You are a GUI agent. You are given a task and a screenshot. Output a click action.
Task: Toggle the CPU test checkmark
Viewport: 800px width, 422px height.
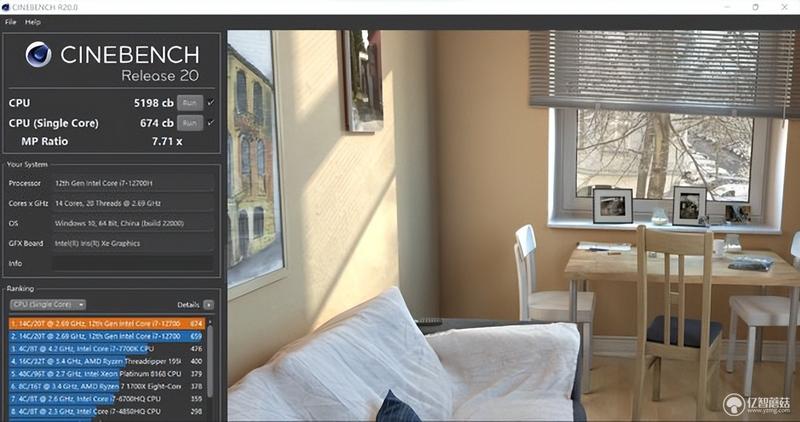point(211,103)
